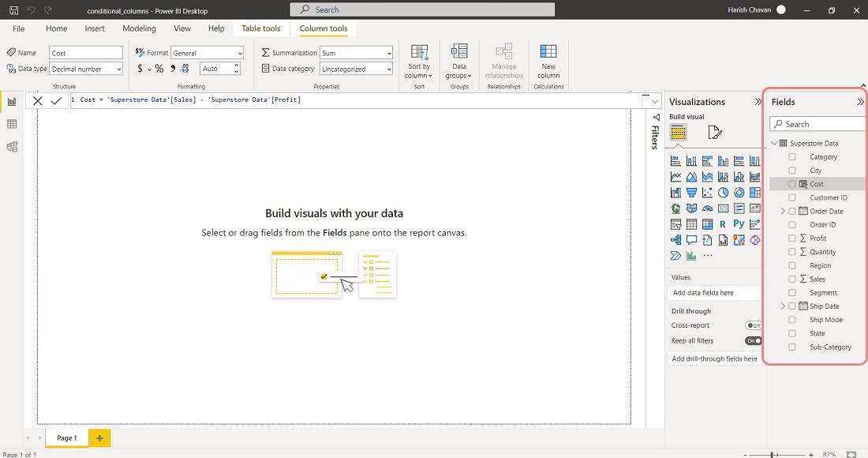Check the Sales field checkbox
Viewport: 868px width, 458px height.
coord(792,279)
